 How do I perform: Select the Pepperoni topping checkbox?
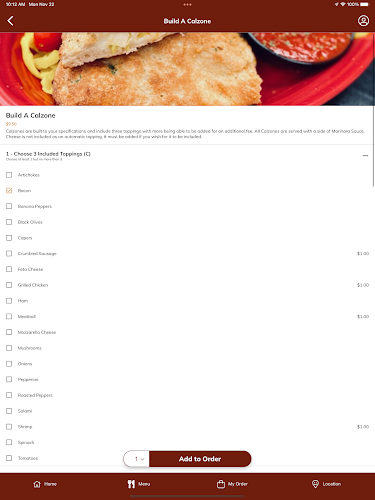coord(9,379)
